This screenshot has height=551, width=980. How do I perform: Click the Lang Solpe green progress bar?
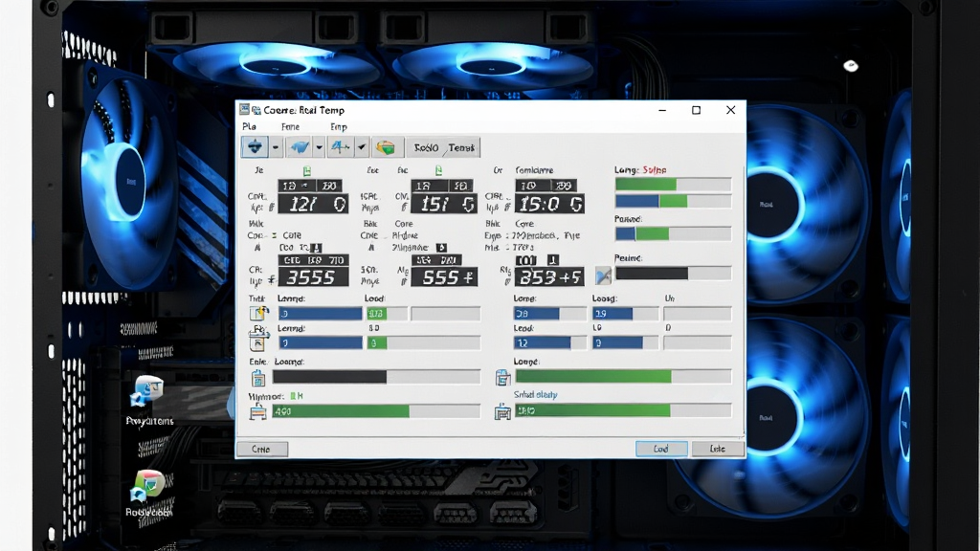tap(673, 185)
